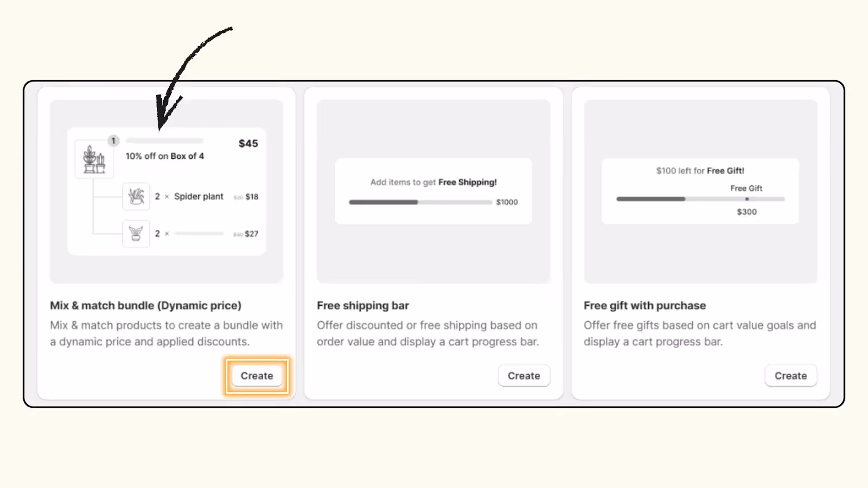The height and width of the screenshot is (488, 868).
Task: Click the $45 bundle total price
Action: (247, 143)
